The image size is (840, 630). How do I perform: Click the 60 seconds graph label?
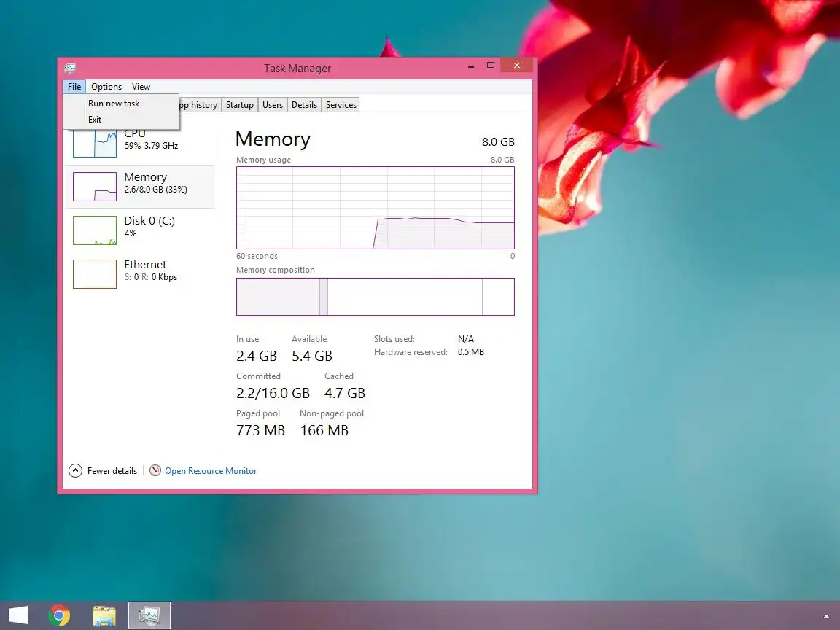(257, 256)
